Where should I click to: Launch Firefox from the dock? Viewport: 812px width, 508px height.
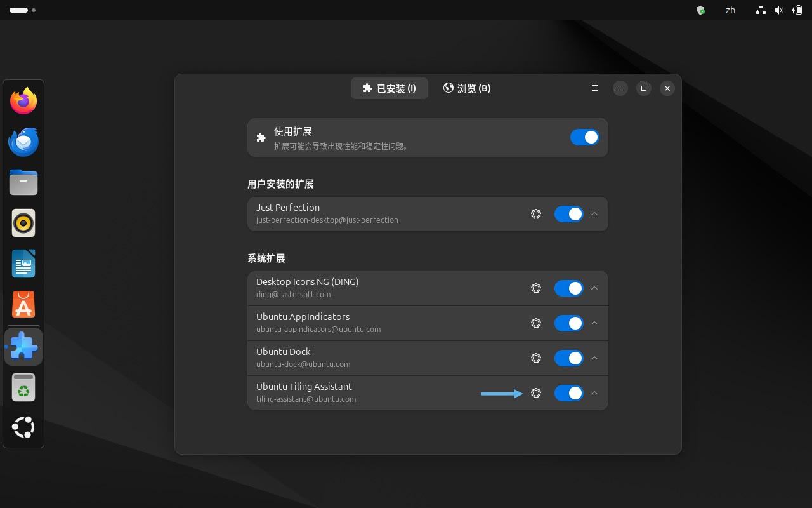click(x=23, y=101)
